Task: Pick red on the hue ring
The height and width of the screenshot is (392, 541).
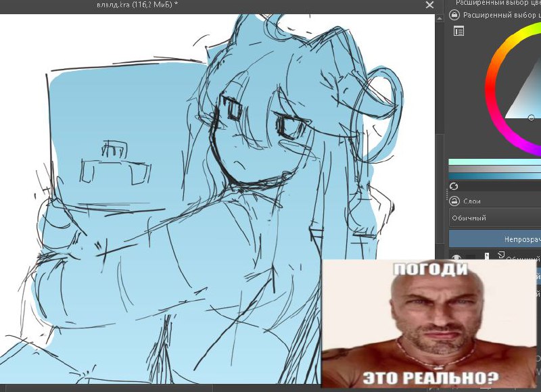Action: [490, 91]
